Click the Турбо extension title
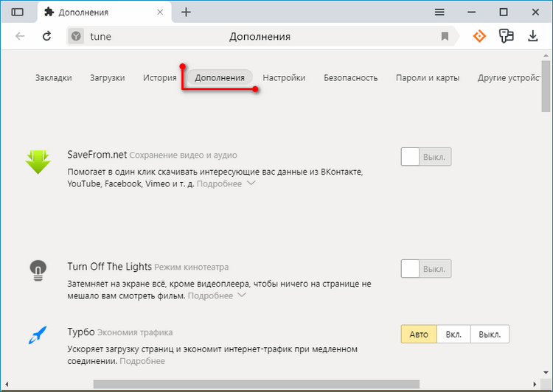The height and width of the screenshot is (392, 553). [x=81, y=332]
